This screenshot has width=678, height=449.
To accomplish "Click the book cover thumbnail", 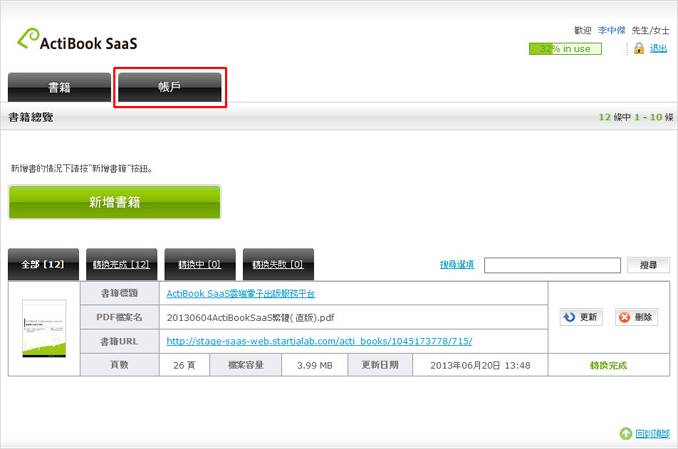I will 44,328.
